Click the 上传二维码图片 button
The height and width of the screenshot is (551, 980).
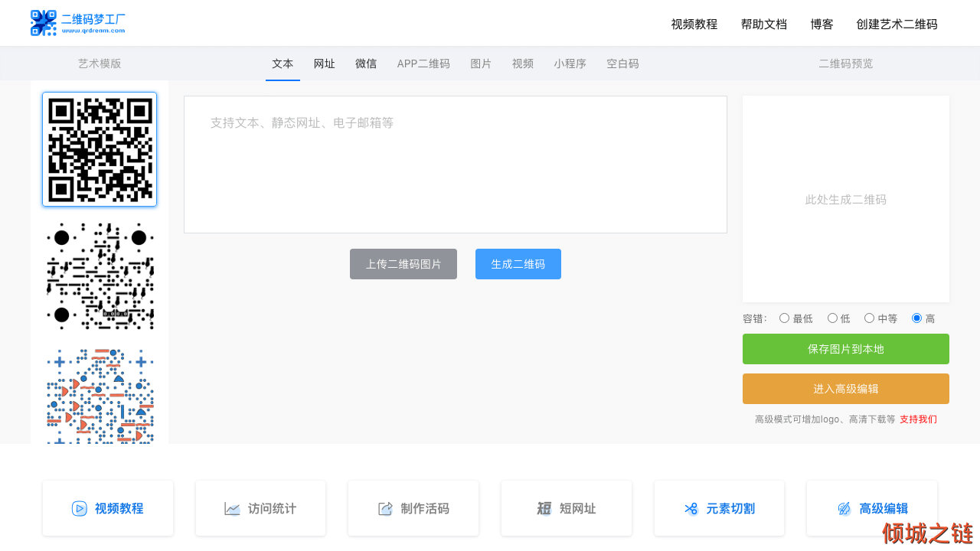pyautogui.click(x=403, y=264)
